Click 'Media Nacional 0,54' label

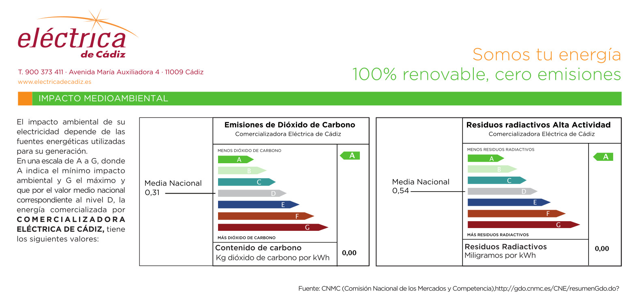pos(421,186)
